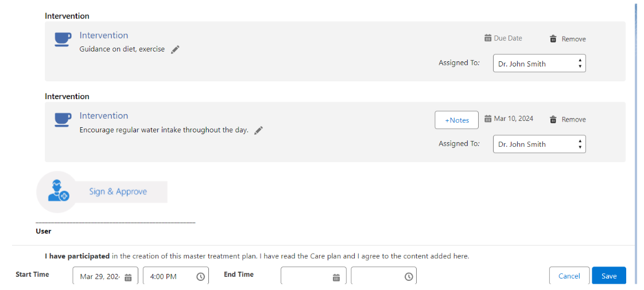
Task: Expand Assigned To dropdown for diet intervention
Action: pos(539,64)
